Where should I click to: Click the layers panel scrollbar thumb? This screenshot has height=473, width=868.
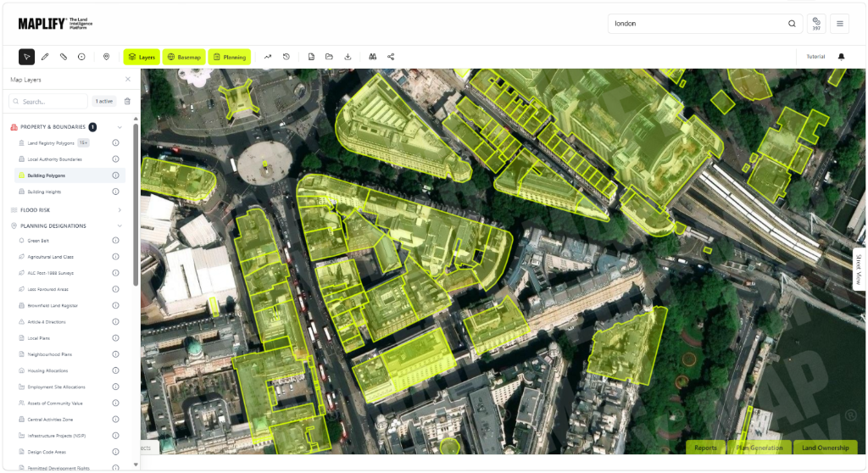pyautogui.click(x=136, y=205)
